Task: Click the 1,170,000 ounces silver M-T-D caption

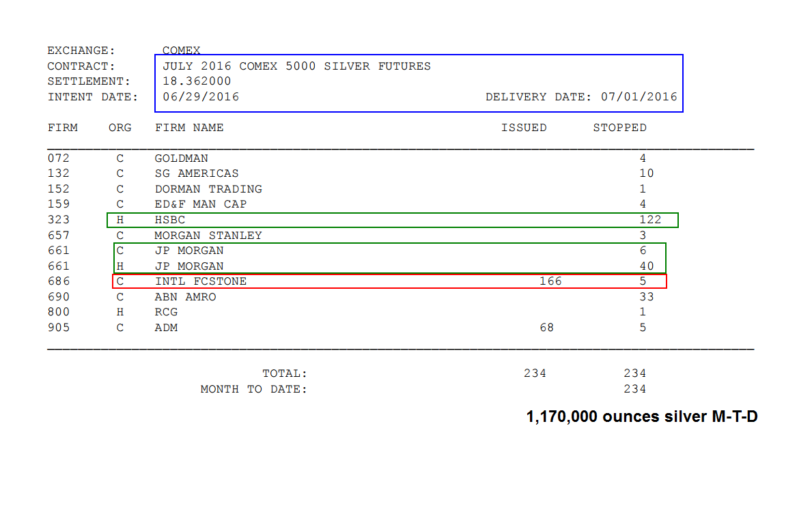Action: 642,416
